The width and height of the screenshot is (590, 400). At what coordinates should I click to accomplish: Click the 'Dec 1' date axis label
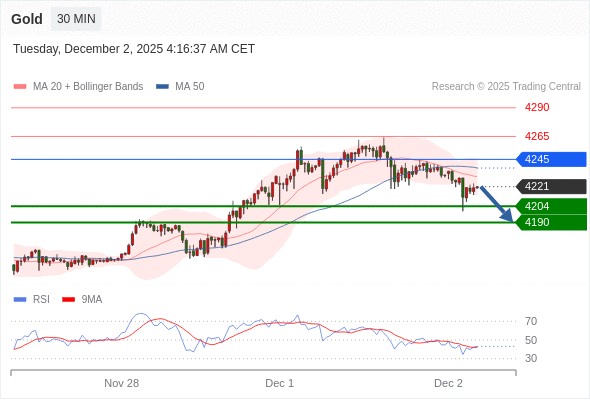tap(280, 383)
